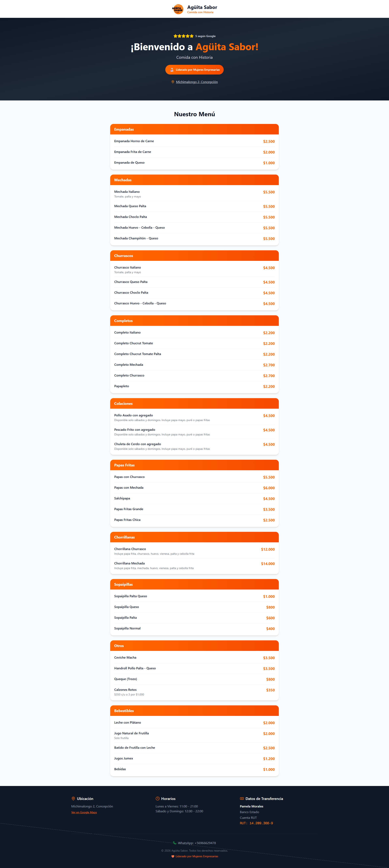Image resolution: width=389 pixels, height=868 pixels.
Task: Click the orange RUT number text
Action: [x=256, y=823]
